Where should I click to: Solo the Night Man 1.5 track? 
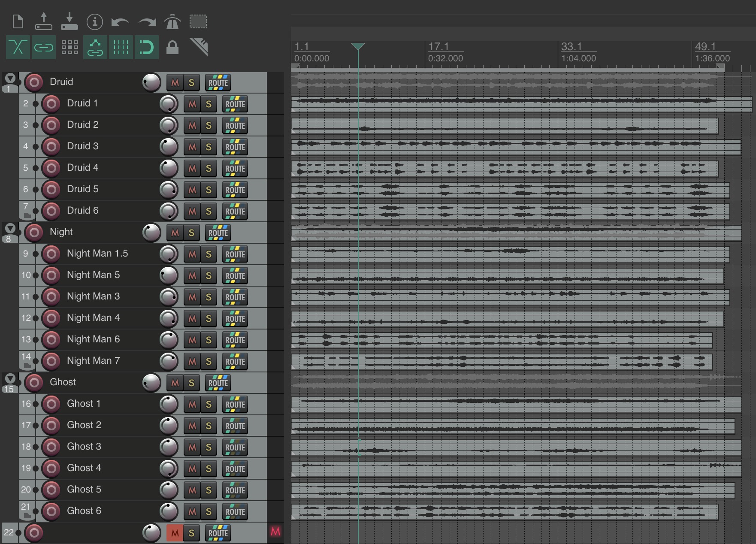(209, 254)
